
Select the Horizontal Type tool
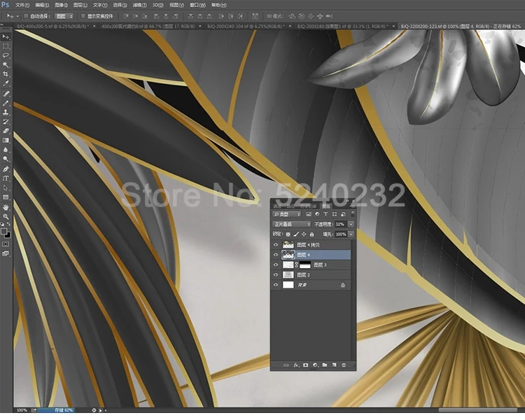click(6, 178)
